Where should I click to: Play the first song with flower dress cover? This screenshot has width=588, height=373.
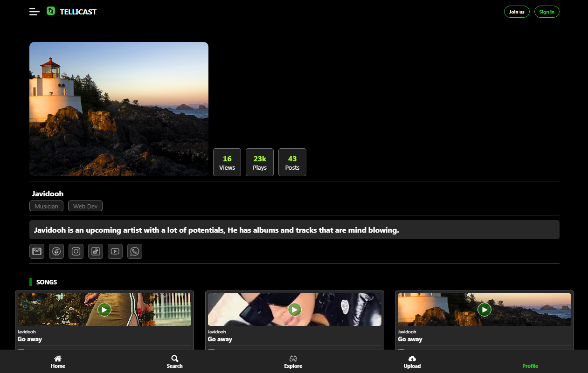[x=104, y=309]
